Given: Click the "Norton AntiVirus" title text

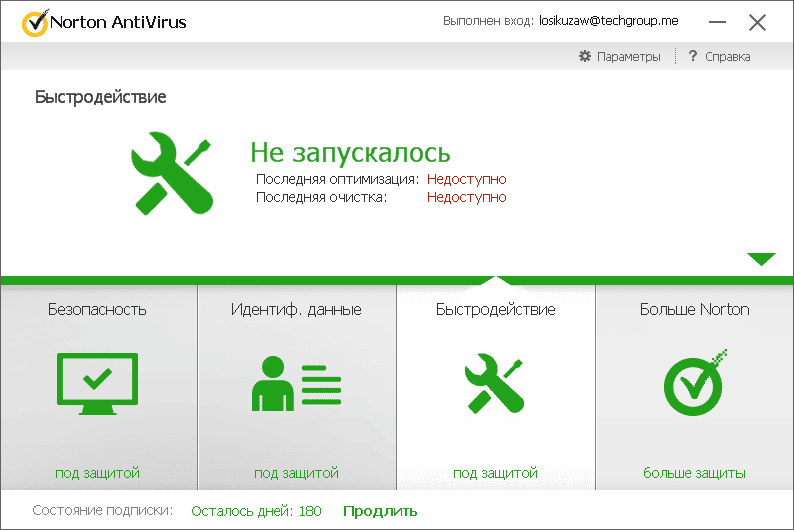Looking at the screenshot, I should click(118, 22).
